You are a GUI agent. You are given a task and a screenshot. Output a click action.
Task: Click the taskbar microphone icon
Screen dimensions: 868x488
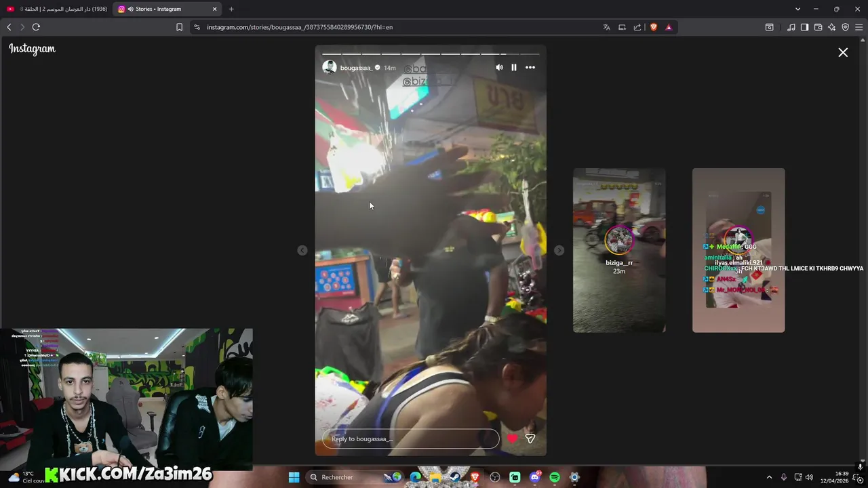784,477
